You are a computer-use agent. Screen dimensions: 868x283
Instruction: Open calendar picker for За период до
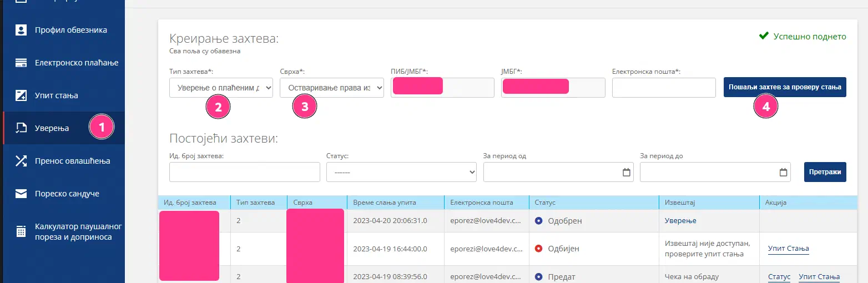click(x=783, y=173)
